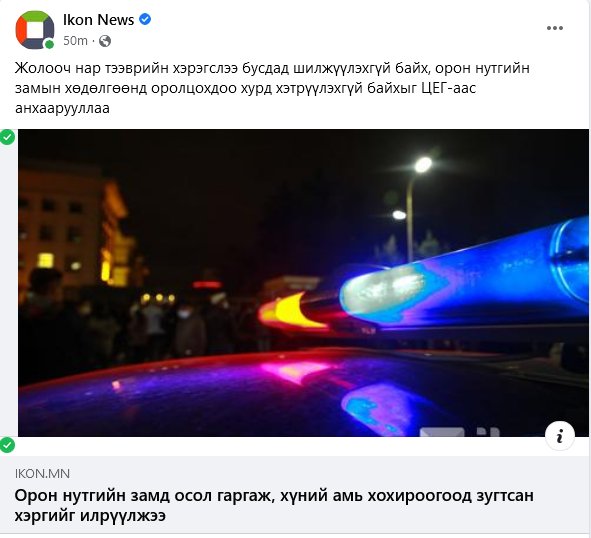Click the globe public audience icon

[x=105, y=41]
